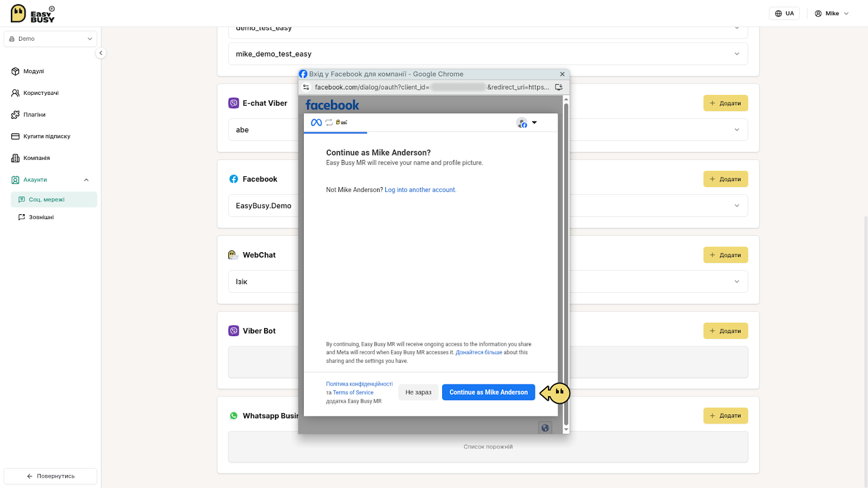Collapse the Акаунти section
The height and width of the screenshot is (488, 868).
[x=86, y=180]
